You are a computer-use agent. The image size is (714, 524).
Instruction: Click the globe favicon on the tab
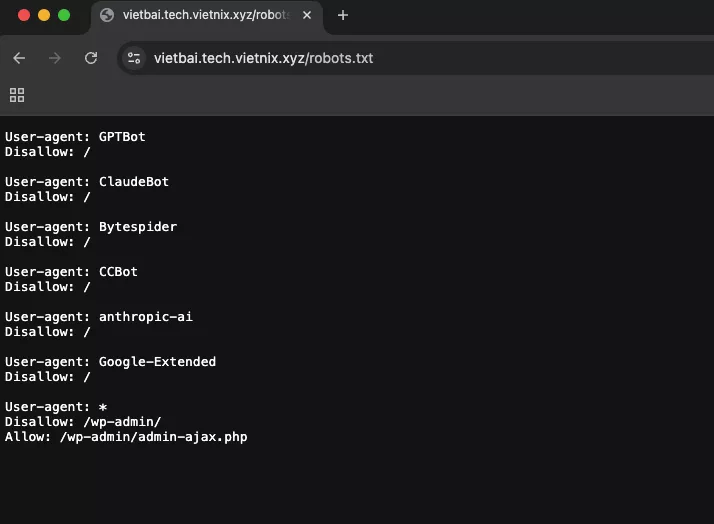(x=107, y=15)
